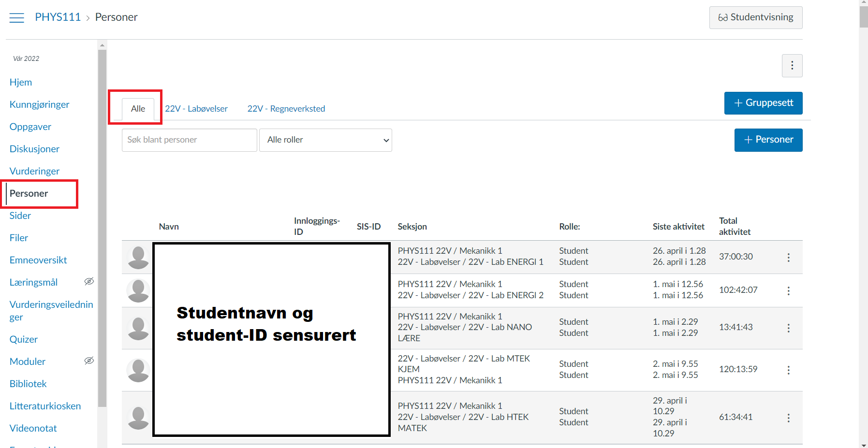This screenshot has width=868, height=448.
Task: Click the Navn column header
Action: point(169,227)
